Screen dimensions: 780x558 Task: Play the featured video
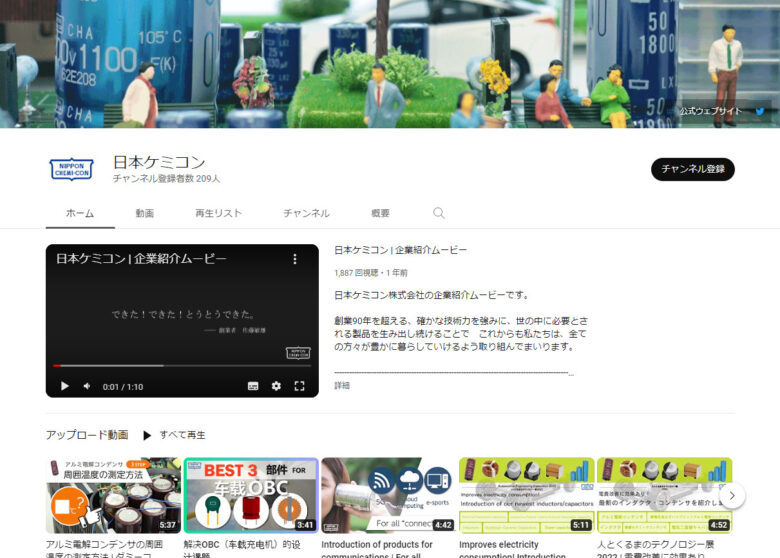pyautogui.click(x=64, y=386)
